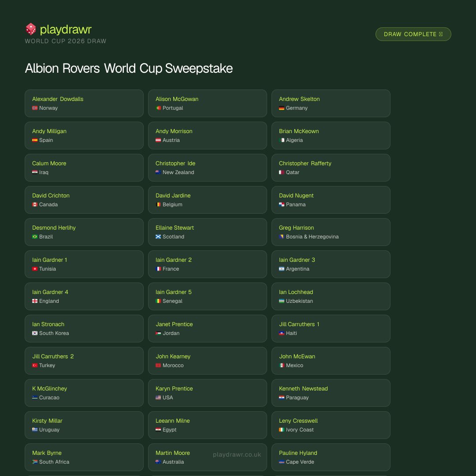Viewport: 476px width, 476px height.
Task: Click the England flag icon
Action: (35, 301)
